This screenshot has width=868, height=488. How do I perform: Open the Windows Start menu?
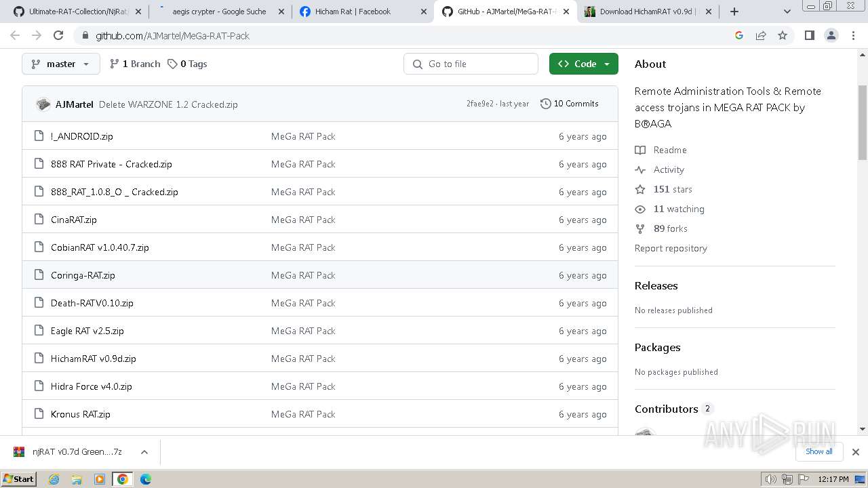18,479
